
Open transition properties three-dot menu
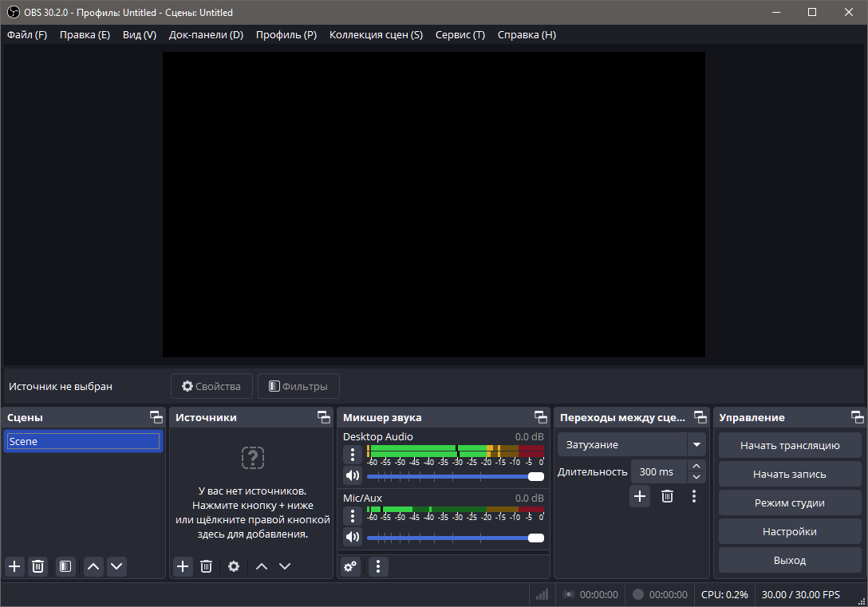(x=693, y=496)
